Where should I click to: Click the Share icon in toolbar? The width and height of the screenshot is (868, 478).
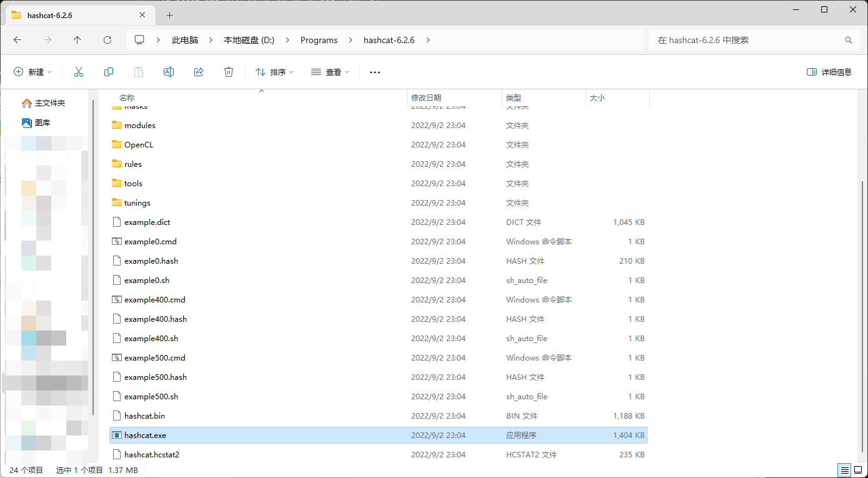[x=199, y=72]
